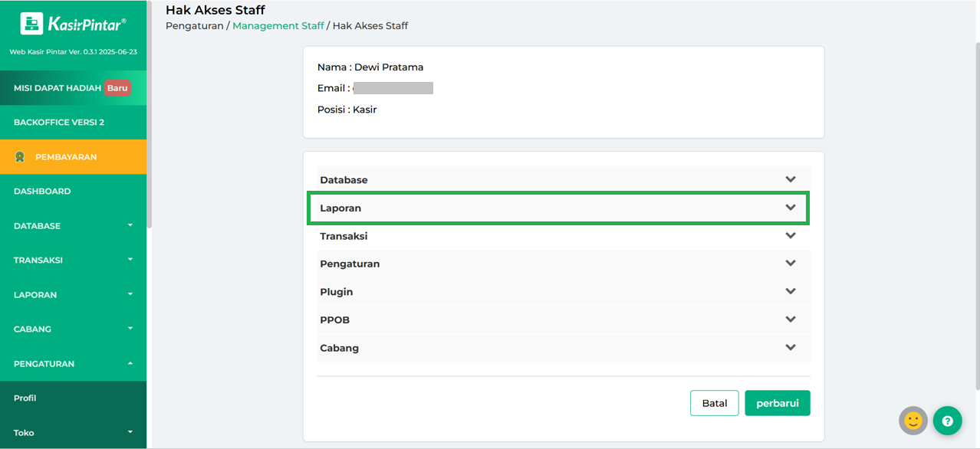The height and width of the screenshot is (449, 980).
Task: Expand the PPOB permissions chevron
Action: 791,320
